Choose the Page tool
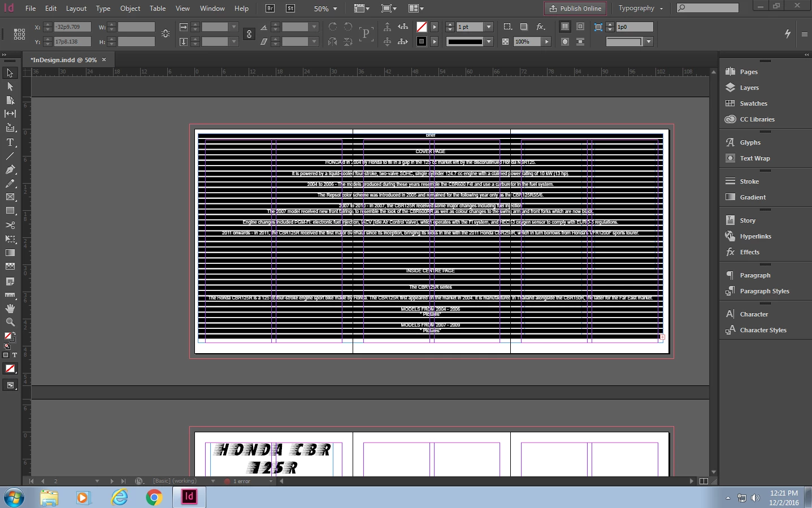Image resolution: width=812 pixels, height=508 pixels. point(10,100)
